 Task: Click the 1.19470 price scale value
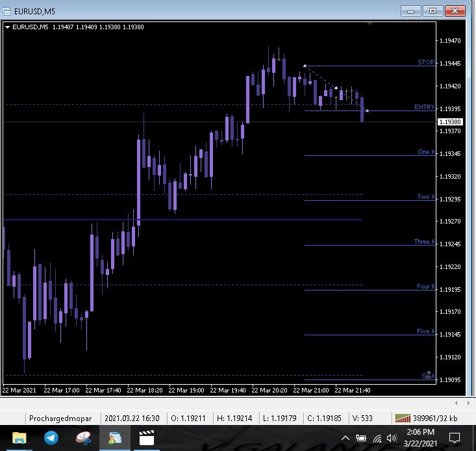(x=450, y=41)
